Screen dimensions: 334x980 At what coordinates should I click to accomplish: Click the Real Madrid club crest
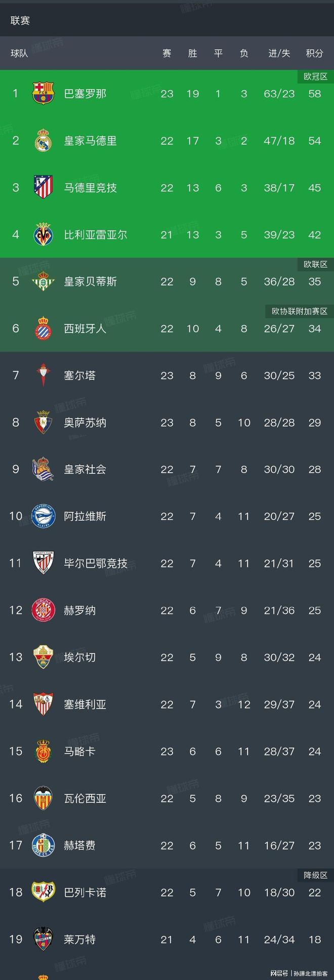coord(43,141)
